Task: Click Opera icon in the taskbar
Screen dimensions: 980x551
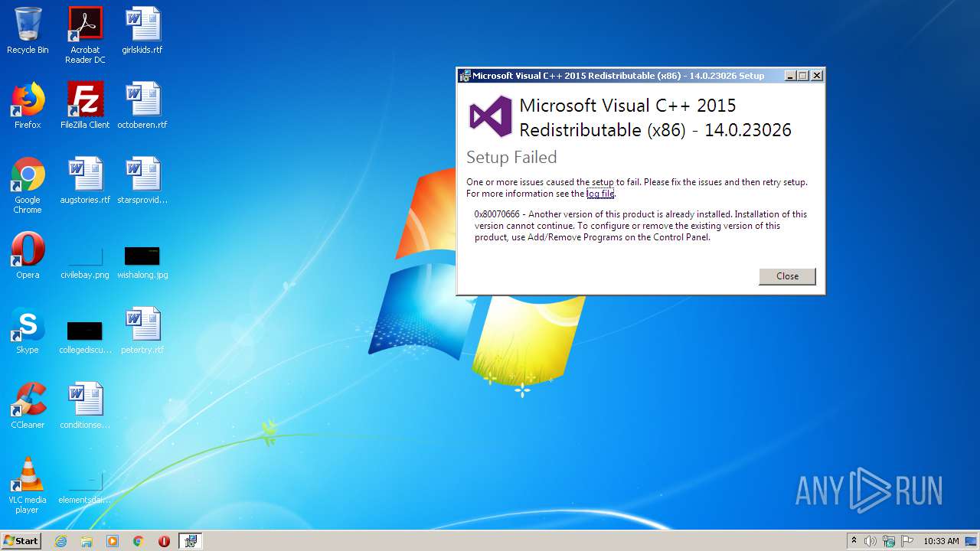Action: [x=164, y=541]
